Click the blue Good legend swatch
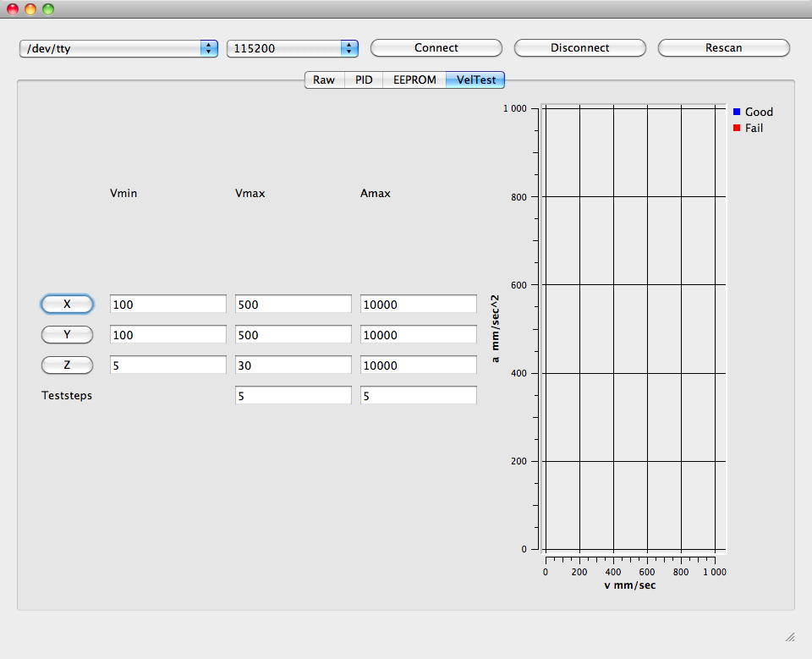Image resolution: width=812 pixels, height=659 pixels. (x=737, y=112)
